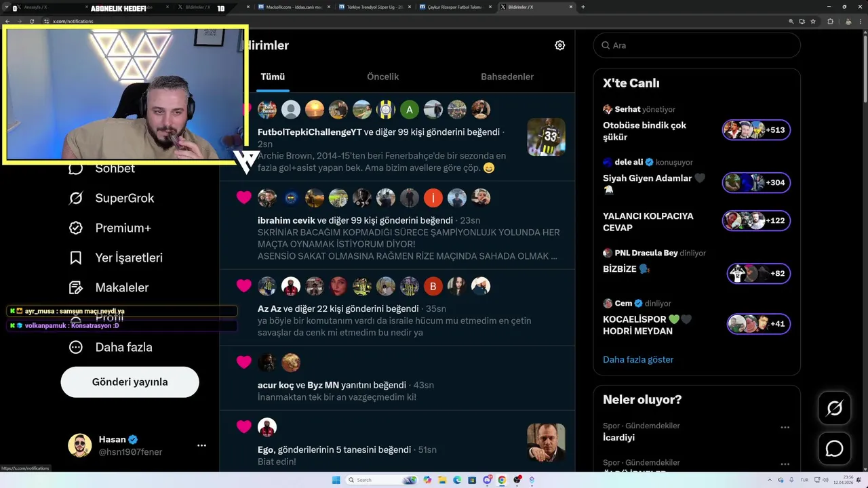
Task: Click heart icon on Az Az notification
Action: (244, 286)
